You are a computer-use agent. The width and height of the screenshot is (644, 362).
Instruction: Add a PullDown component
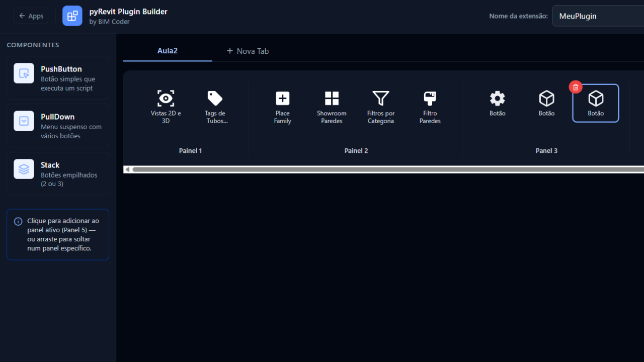coord(58,126)
